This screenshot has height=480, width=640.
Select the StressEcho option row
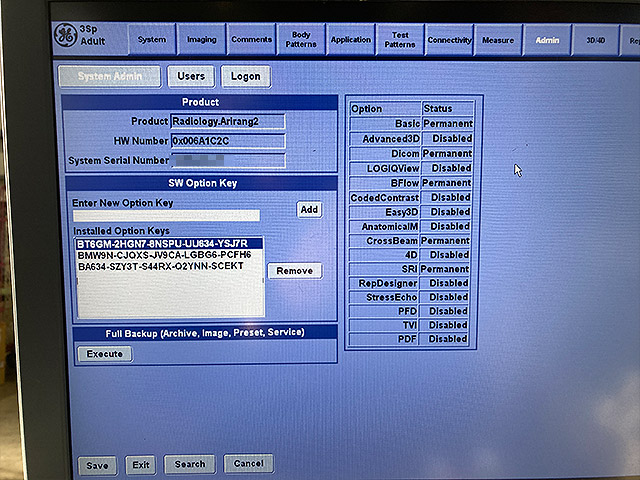click(409, 297)
